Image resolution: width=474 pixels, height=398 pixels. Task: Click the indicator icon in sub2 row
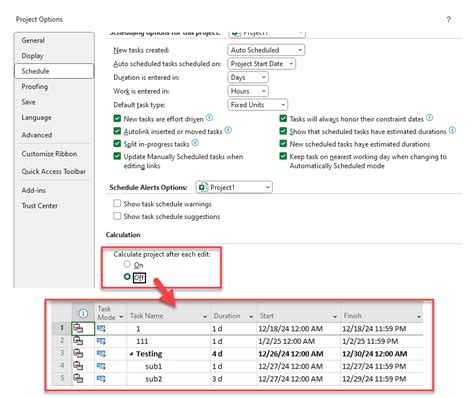click(78, 379)
